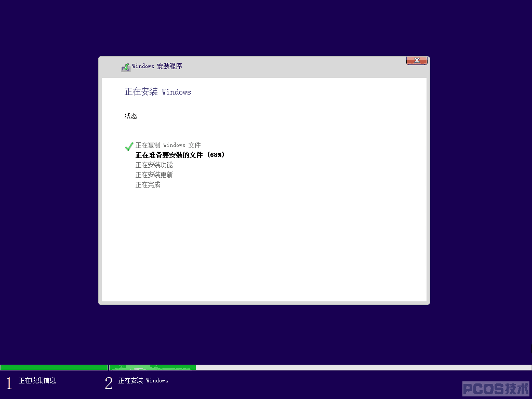Click the 正在安装 Windows label at the bottom

click(x=143, y=381)
